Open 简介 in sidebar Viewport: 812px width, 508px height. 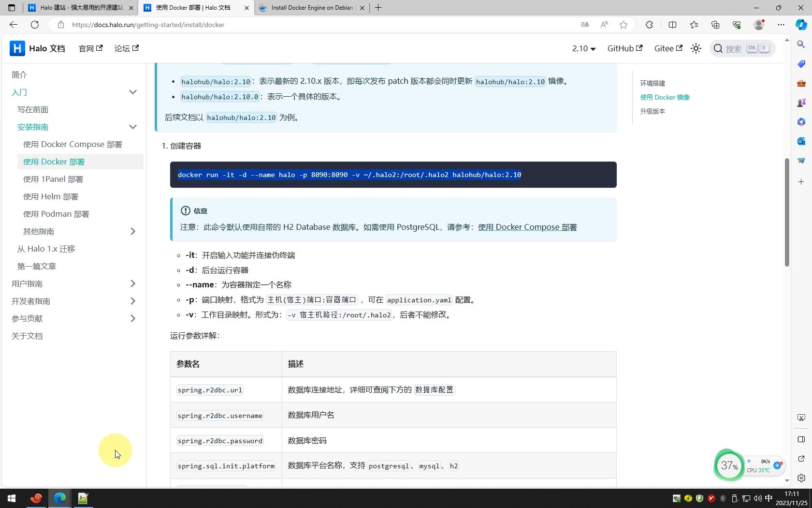19,75
